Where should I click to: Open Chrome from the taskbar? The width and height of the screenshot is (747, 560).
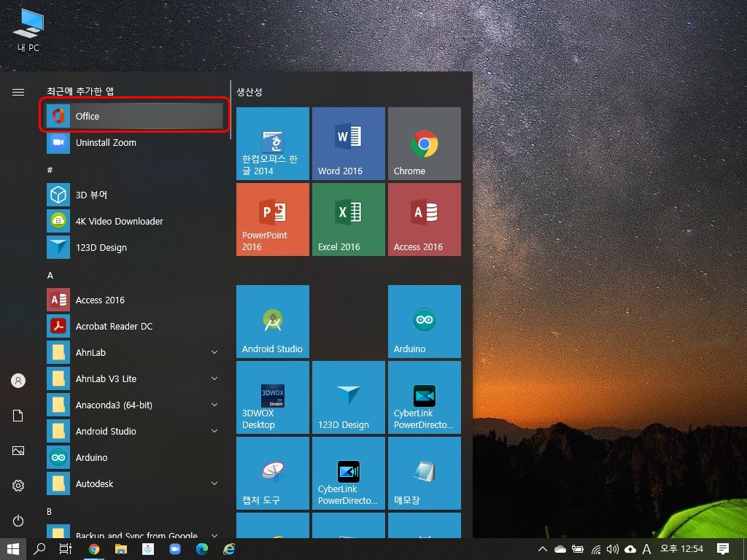click(94, 550)
